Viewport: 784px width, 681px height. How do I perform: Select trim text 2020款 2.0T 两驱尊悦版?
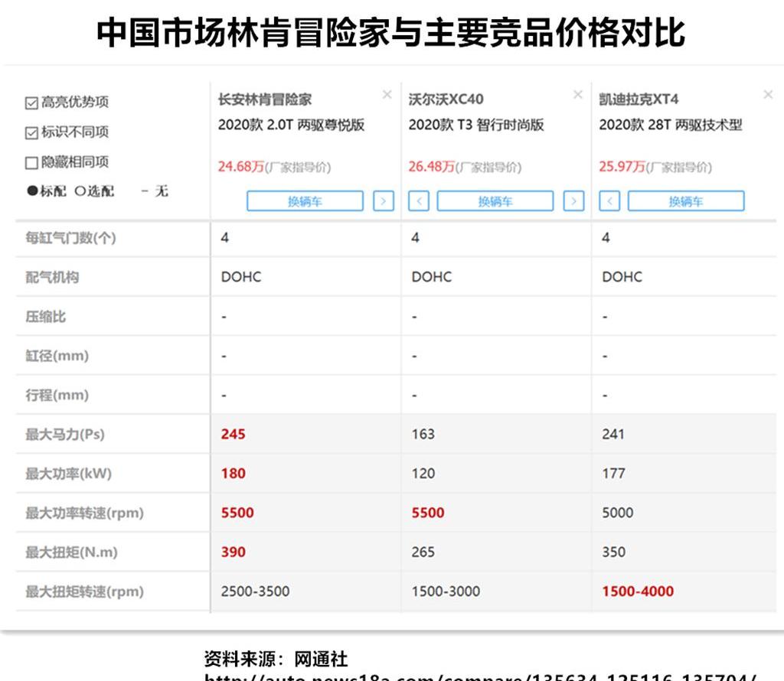tap(291, 125)
